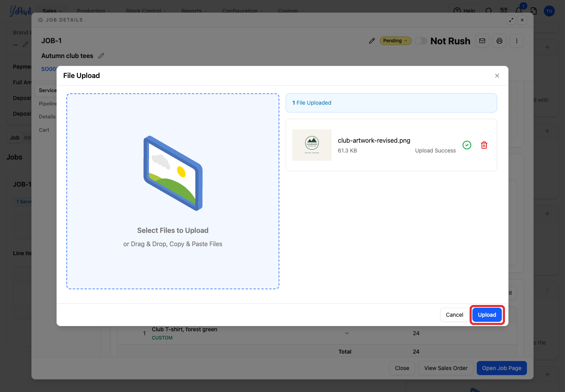
Task: Click the blue Upload button
Action: click(487, 315)
